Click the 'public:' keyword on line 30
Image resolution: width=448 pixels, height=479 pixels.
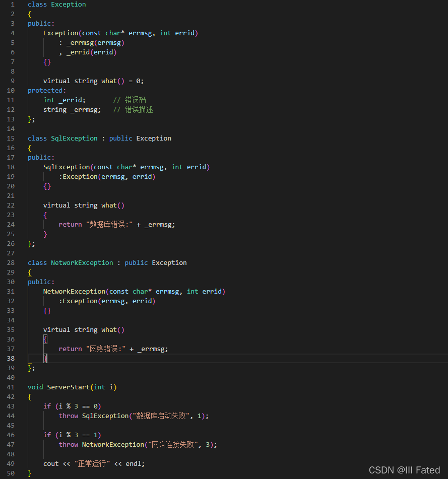tap(41, 282)
